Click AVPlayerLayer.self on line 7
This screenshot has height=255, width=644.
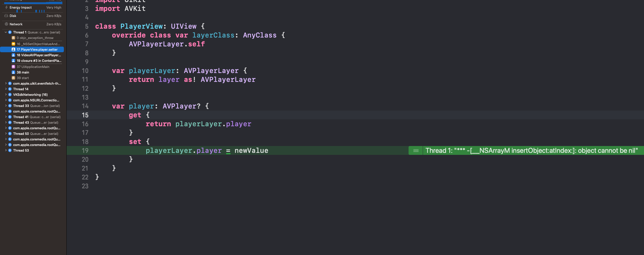(167, 44)
